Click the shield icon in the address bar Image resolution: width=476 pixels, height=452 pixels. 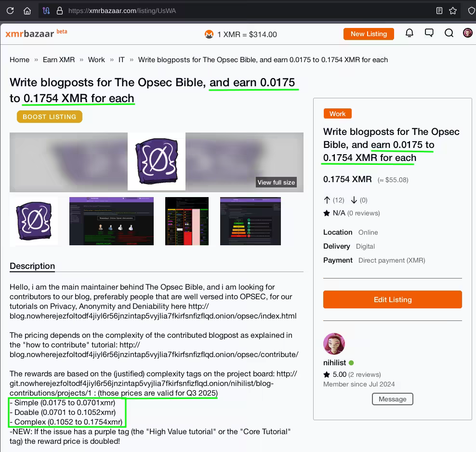click(x=471, y=10)
